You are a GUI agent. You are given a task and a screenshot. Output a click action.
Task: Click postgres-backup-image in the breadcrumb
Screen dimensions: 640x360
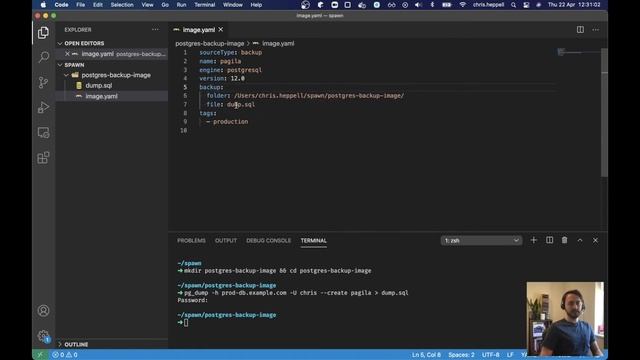(209, 43)
